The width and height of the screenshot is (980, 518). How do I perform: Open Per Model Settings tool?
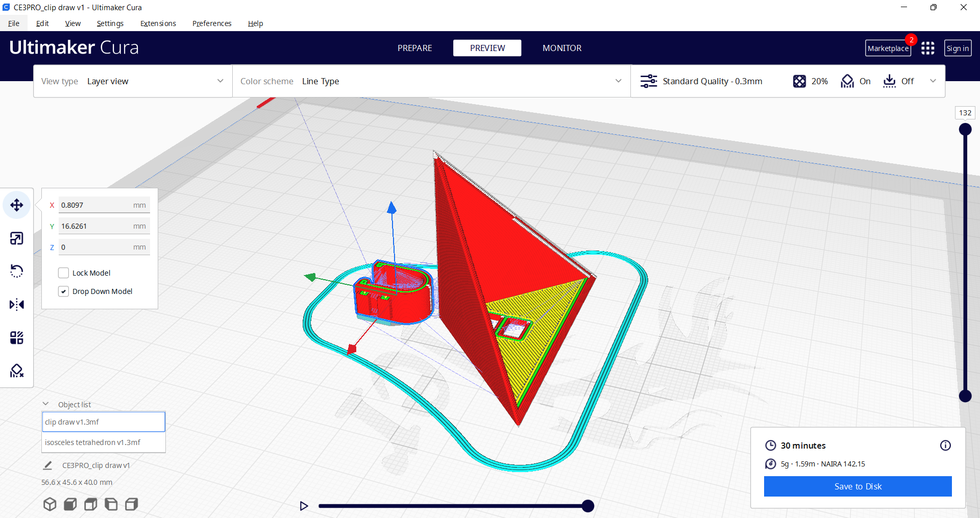pos(16,337)
